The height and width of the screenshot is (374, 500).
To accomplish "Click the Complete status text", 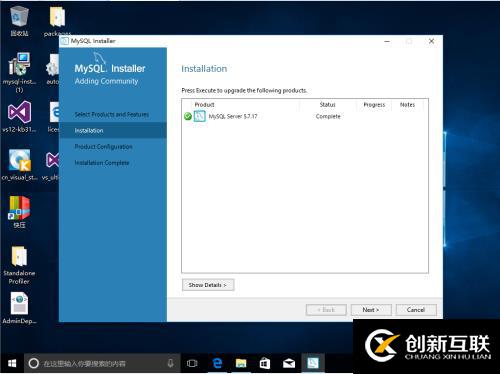I will click(x=328, y=116).
